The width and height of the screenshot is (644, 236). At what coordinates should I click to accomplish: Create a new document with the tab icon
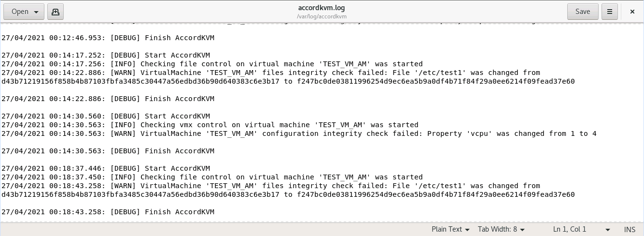56,12
